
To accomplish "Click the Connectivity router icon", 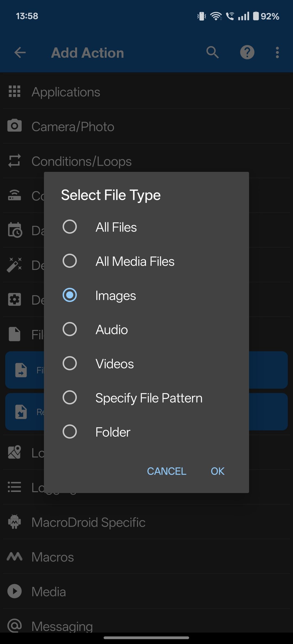I will 15,195.
